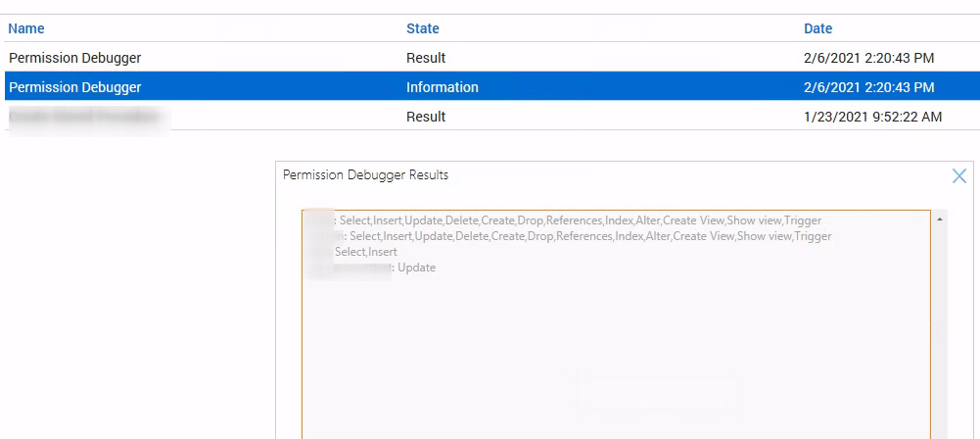Click the Result state in third row
The height and width of the screenshot is (439, 980).
426,117
